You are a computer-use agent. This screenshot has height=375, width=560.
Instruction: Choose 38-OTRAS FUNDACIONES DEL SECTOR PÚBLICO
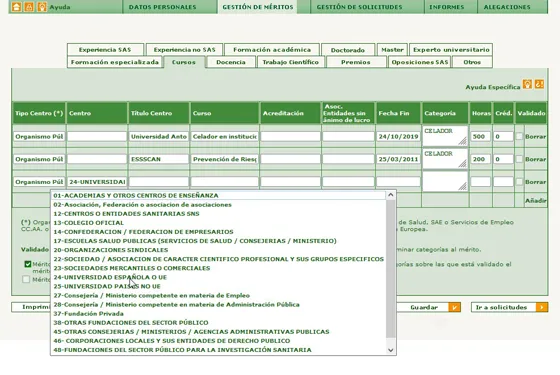[x=218, y=322]
